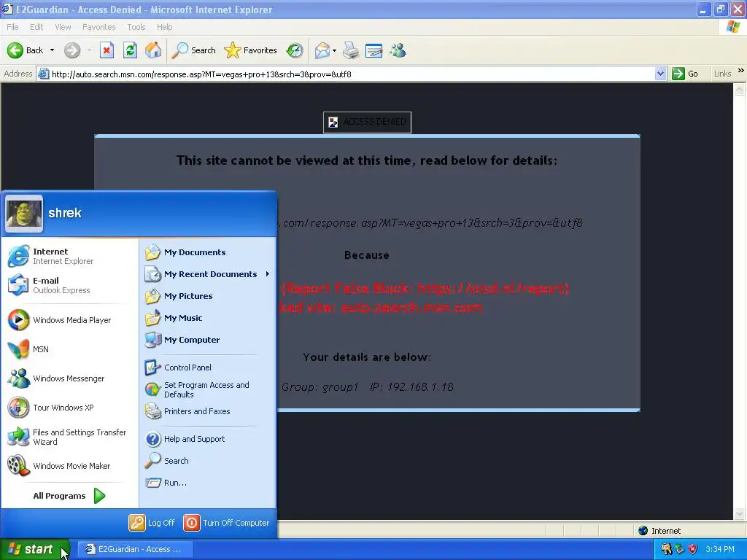Open My Pictures folder
747x560 pixels.
click(x=208, y=296)
